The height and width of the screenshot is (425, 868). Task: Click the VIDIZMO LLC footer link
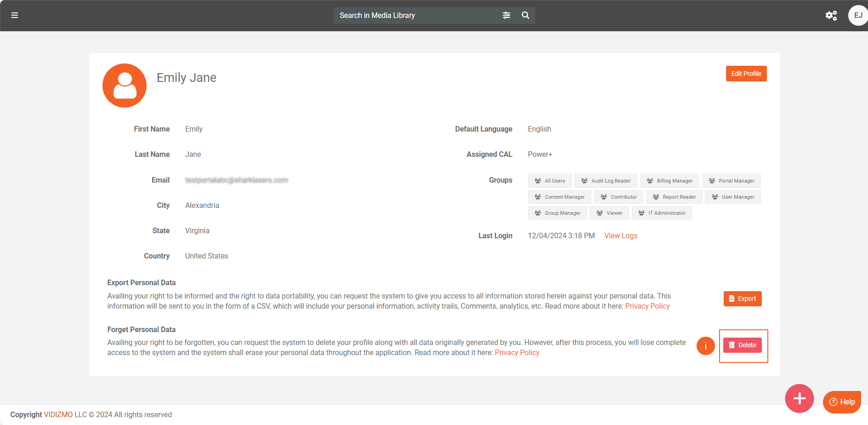65,414
